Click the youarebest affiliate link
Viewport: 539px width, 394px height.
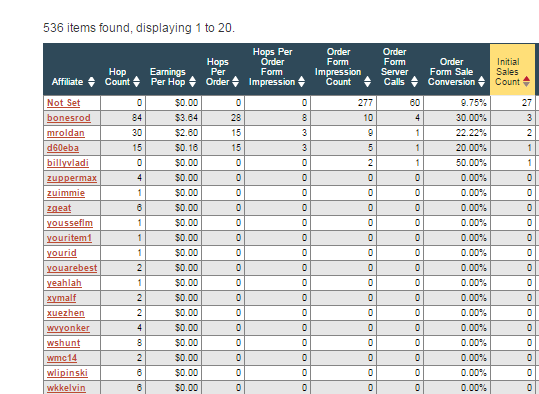pos(72,268)
